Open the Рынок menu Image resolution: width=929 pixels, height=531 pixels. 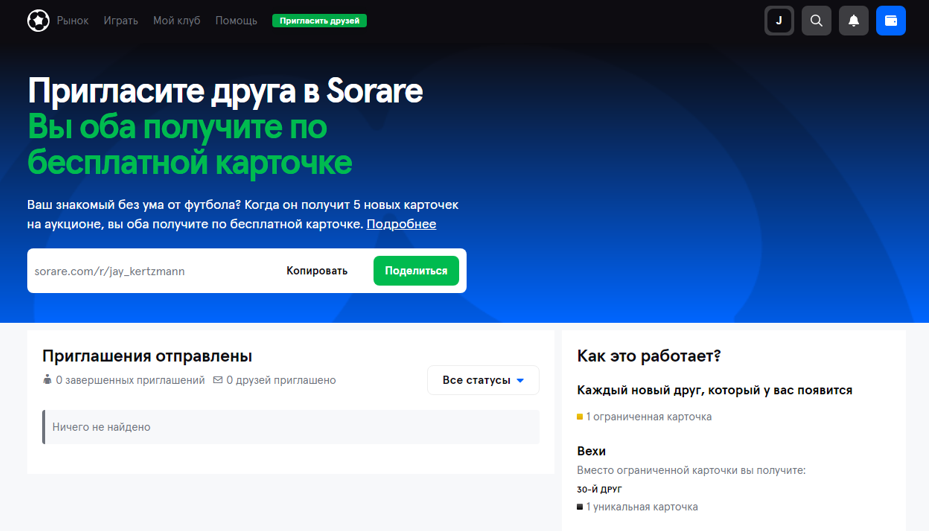click(x=73, y=21)
